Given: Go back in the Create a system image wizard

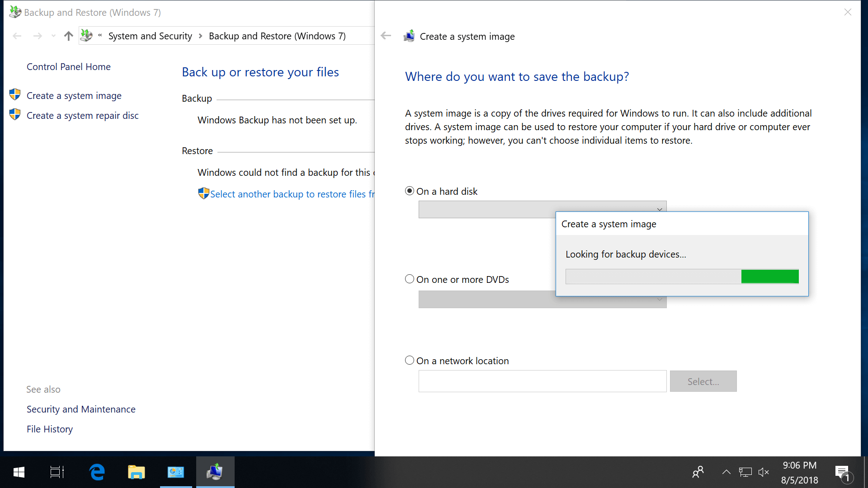Looking at the screenshot, I should (x=386, y=36).
